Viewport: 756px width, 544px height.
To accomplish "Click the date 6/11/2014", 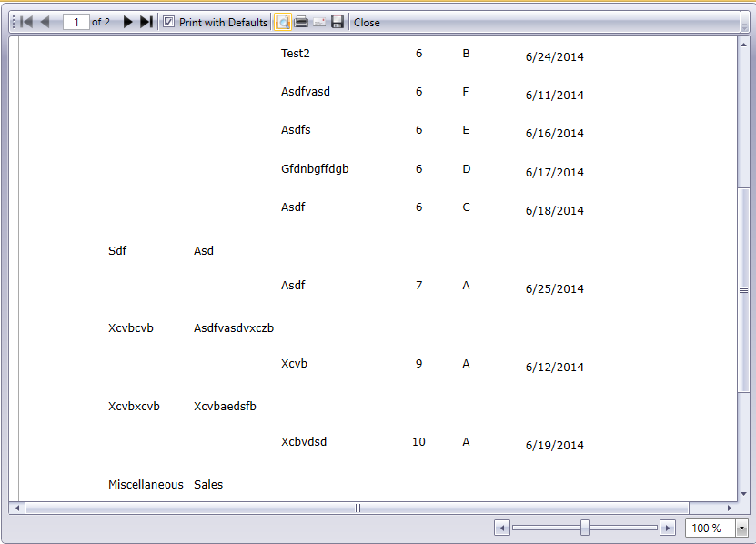I will pos(554,95).
